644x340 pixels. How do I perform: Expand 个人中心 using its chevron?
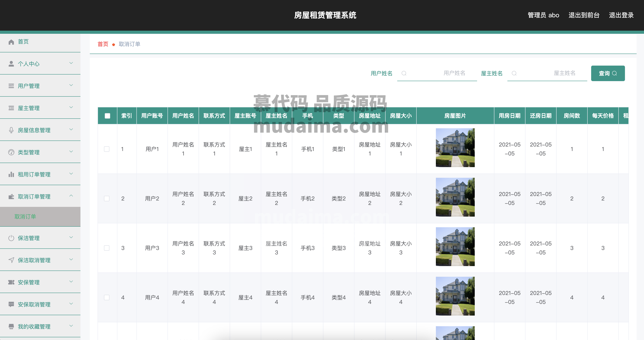[71, 63]
